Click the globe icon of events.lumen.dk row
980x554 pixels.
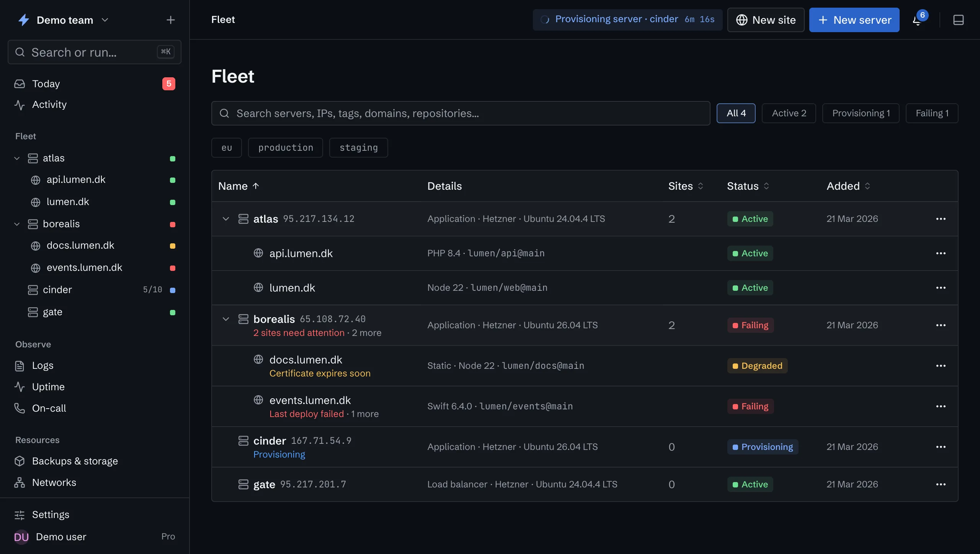(258, 400)
